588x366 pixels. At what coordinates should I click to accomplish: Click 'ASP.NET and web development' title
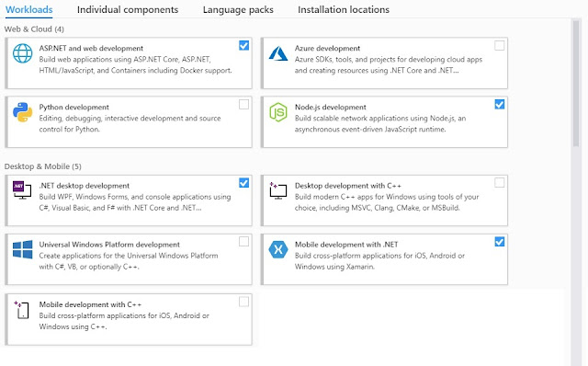(x=91, y=48)
